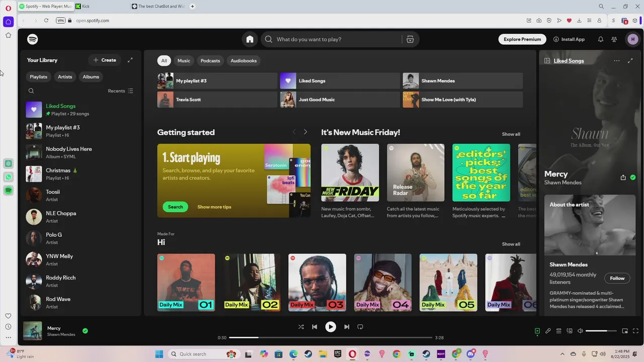Open Release Radar playlist card

click(416, 181)
